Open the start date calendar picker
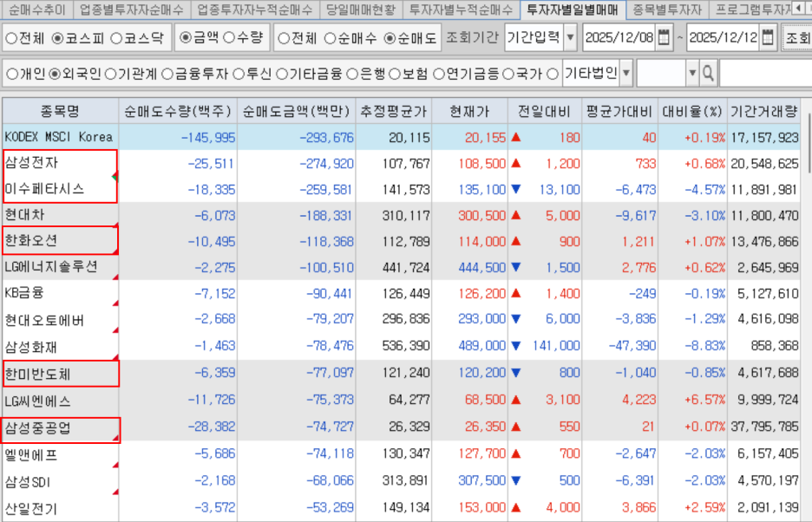The height and width of the screenshot is (522, 812). (x=664, y=39)
